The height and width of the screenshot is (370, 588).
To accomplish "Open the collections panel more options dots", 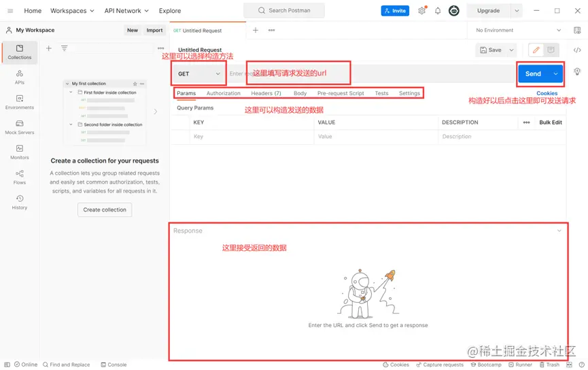I will click(161, 48).
